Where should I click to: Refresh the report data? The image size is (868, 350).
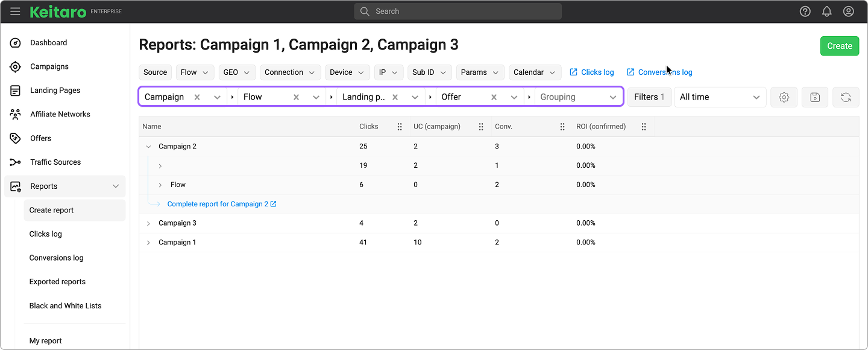845,97
